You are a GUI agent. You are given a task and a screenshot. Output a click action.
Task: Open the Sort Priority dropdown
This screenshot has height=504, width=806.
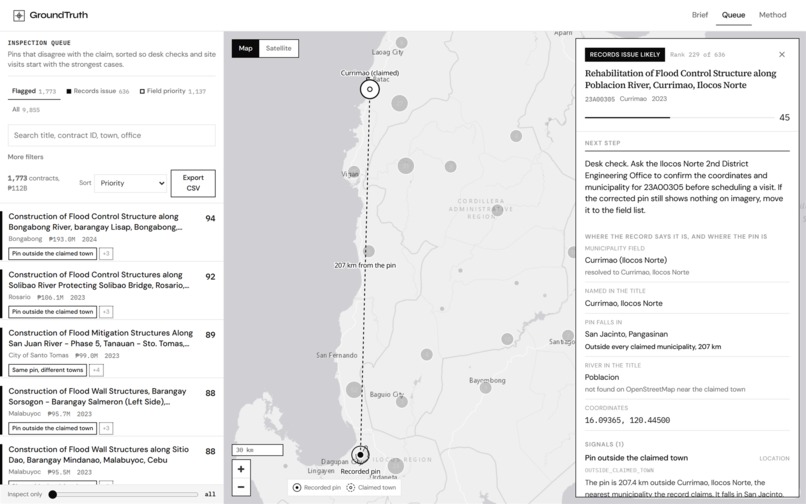pyautogui.click(x=131, y=183)
